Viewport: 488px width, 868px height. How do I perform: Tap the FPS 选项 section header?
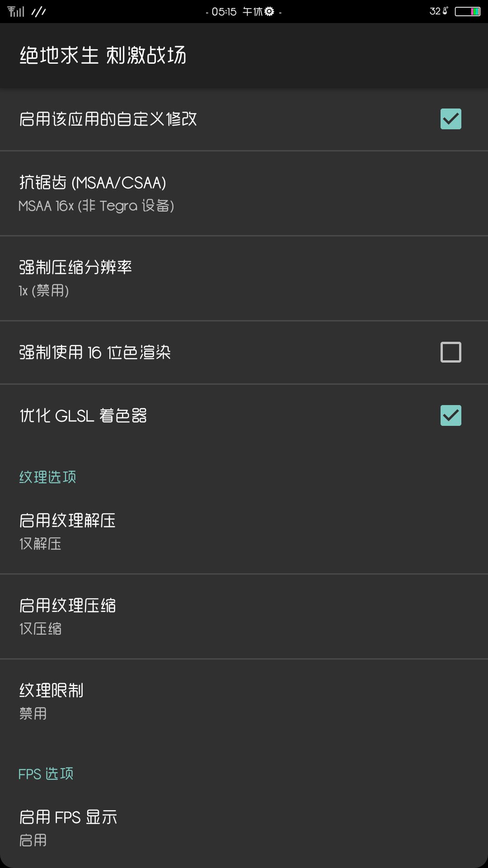pyautogui.click(x=46, y=774)
